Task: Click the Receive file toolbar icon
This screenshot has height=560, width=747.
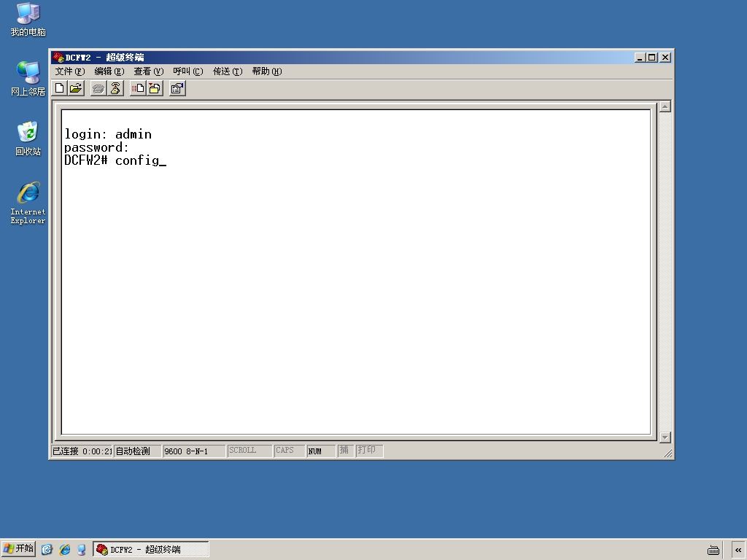Action: click(x=155, y=88)
